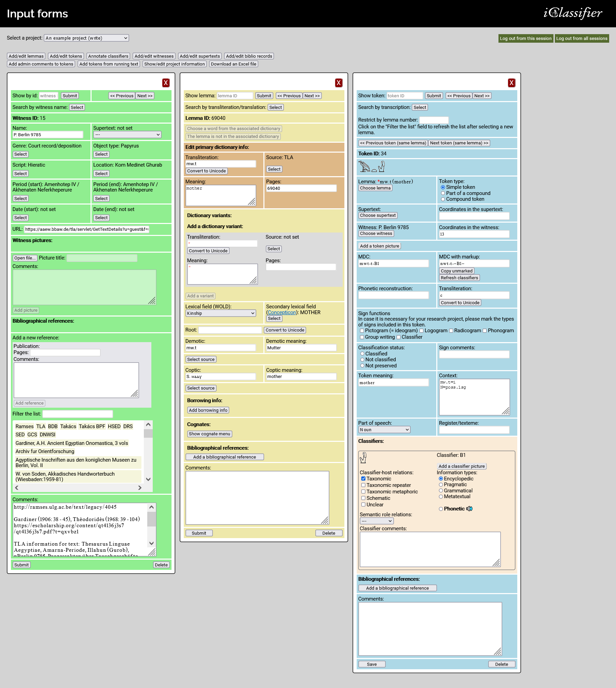
Task: Mark classification status as Not classified
Action: point(362,360)
